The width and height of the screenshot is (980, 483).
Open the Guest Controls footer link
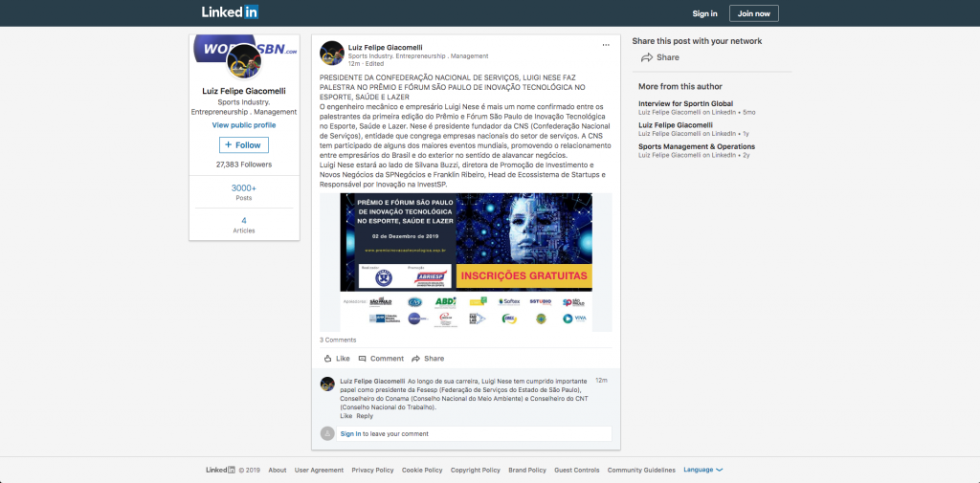point(577,470)
